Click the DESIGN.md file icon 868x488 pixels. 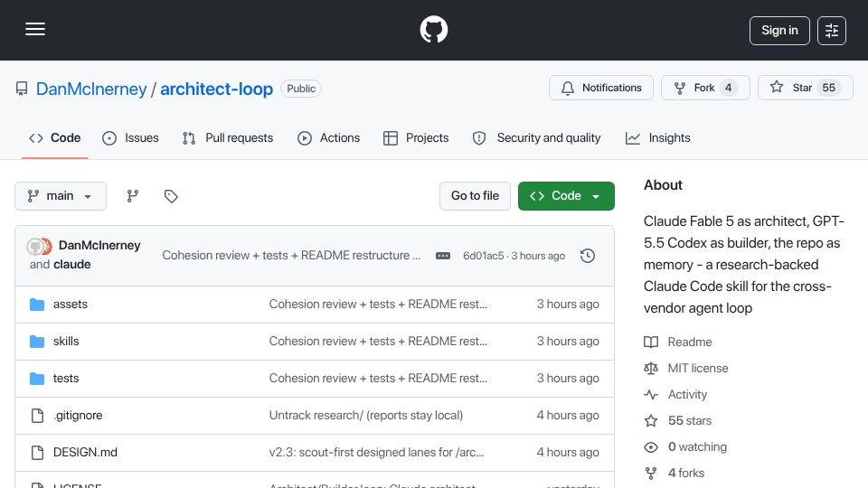(x=37, y=453)
